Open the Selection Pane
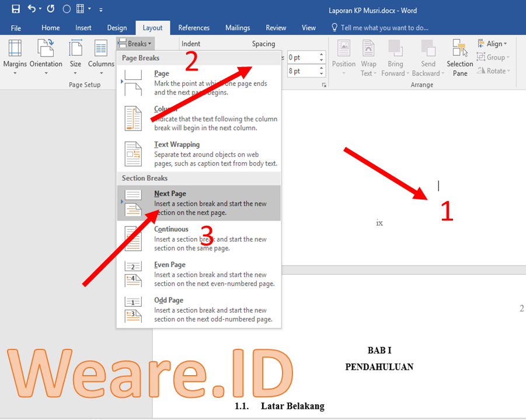 coord(460,58)
